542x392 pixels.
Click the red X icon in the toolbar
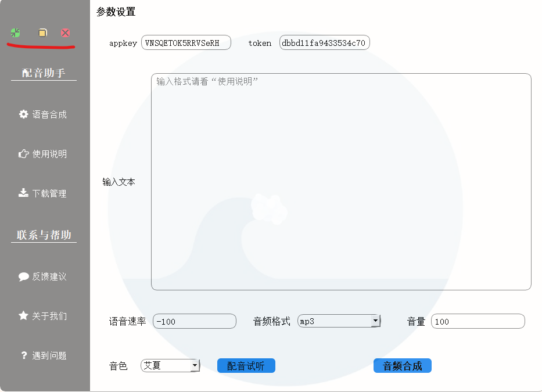point(65,33)
